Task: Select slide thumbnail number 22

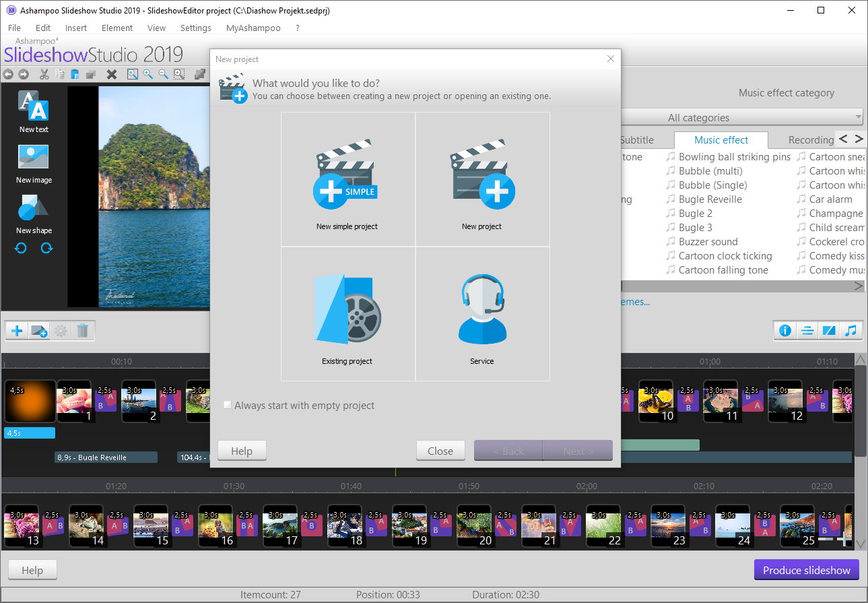Action: click(603, 526)
